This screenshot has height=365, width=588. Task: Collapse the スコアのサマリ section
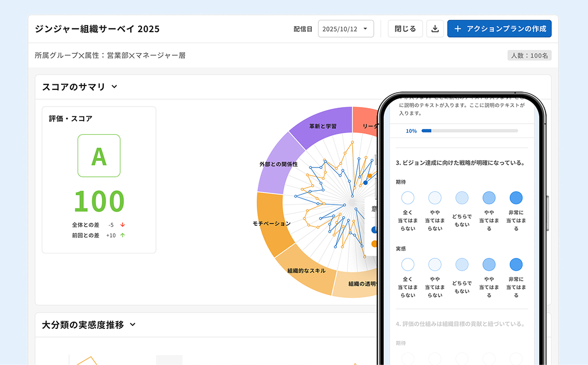click(x=114, y=87)
